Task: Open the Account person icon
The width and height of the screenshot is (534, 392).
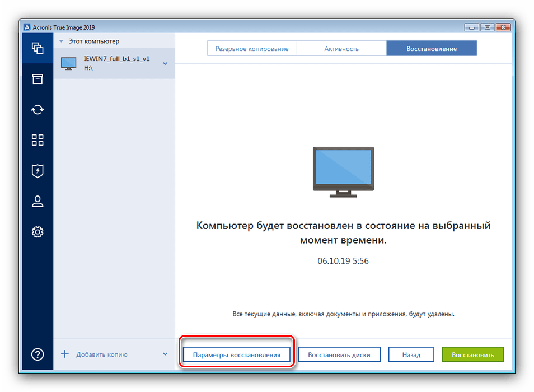Action: [x=38, y=201]
